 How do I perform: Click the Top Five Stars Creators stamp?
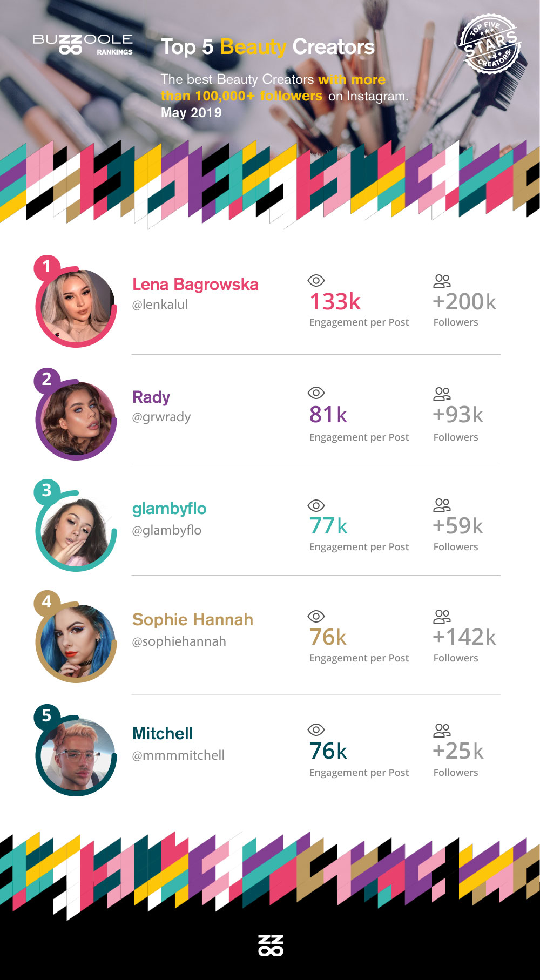click(x=489, y=44)
